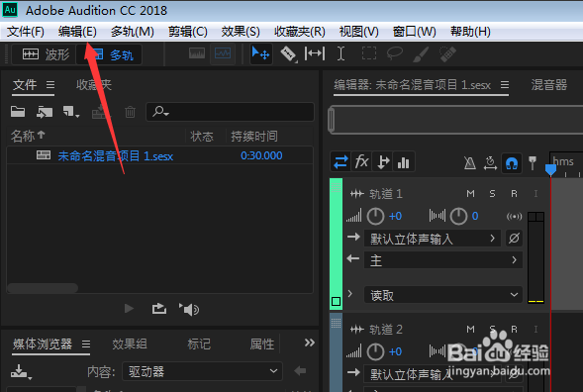Select the Slip tool

pos(315,53)
